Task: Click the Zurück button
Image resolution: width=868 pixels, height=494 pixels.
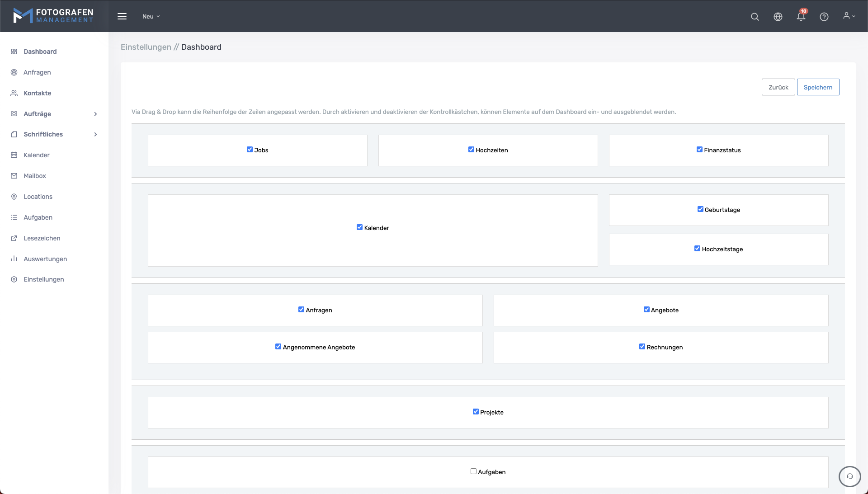Action: pyautogui.click(x=778, y=87)
